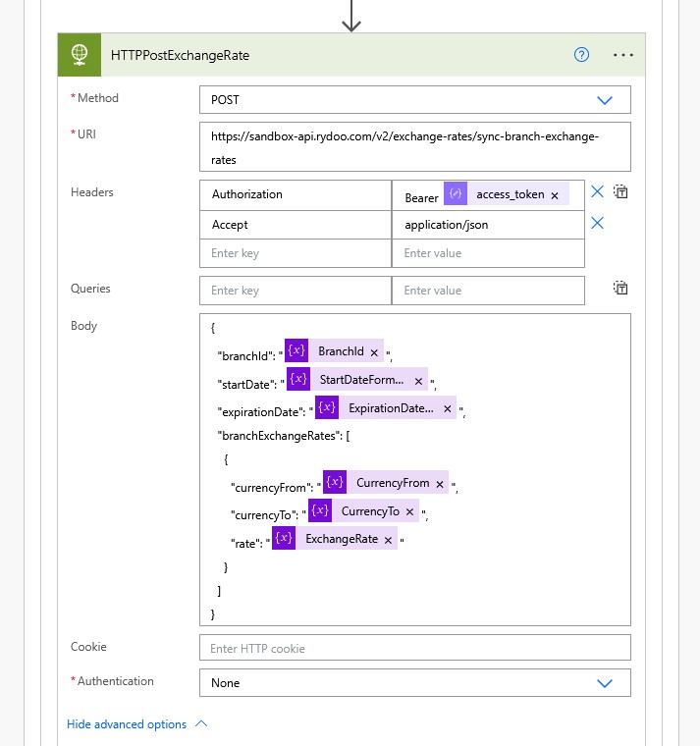Click Hide advanced options link
Screen dimensions: 700x746
127,724
